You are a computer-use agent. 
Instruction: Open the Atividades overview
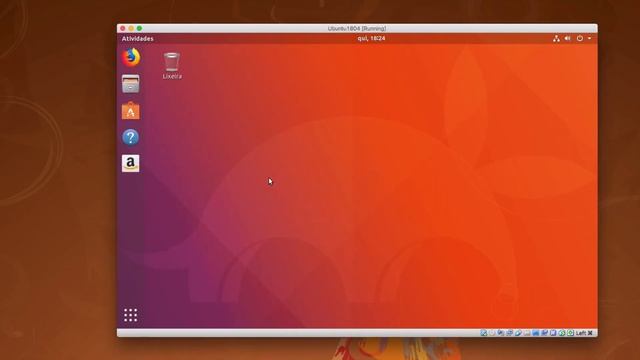pyautogui.click(x=138, y=39)
